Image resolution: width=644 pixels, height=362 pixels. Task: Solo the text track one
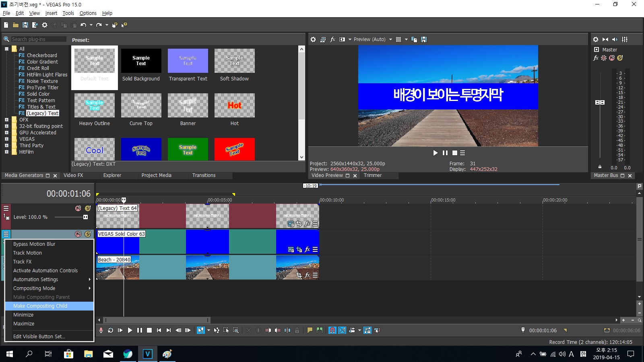[x=88, y=208]
